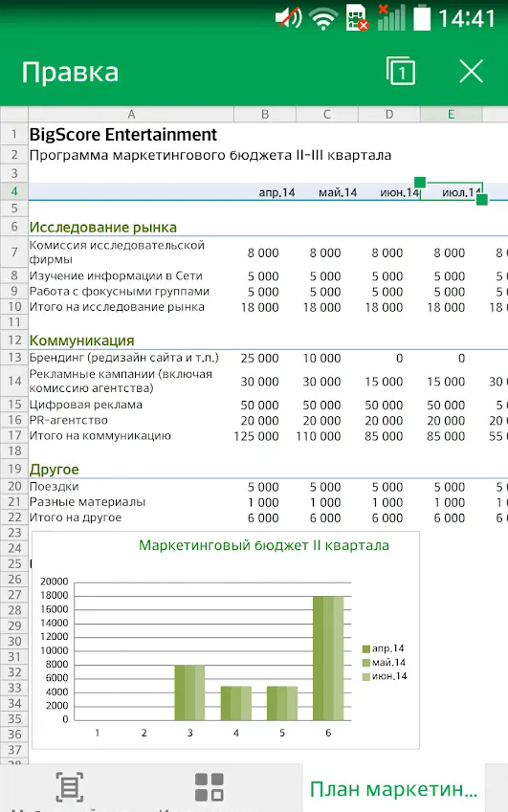508x812 pixels.
Task: Tap the SIM card error status icon
Action: [357, 17]
